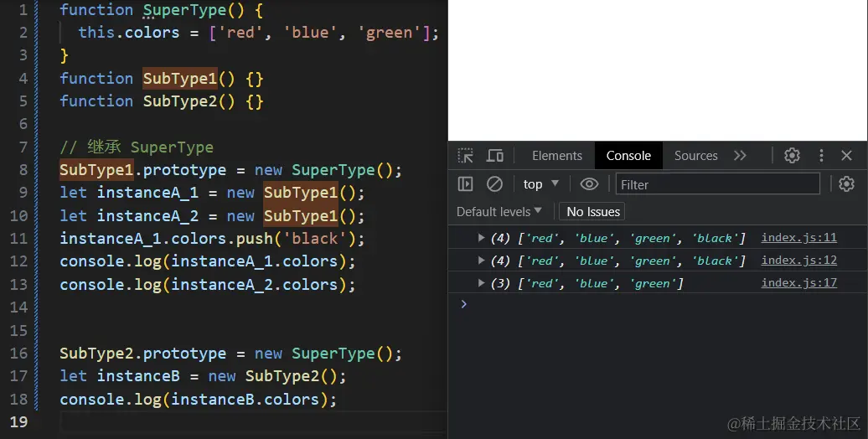This screenshot has width=868, height=439.
Task: Open the Default levels dropdown
Action: coord(499,211)
